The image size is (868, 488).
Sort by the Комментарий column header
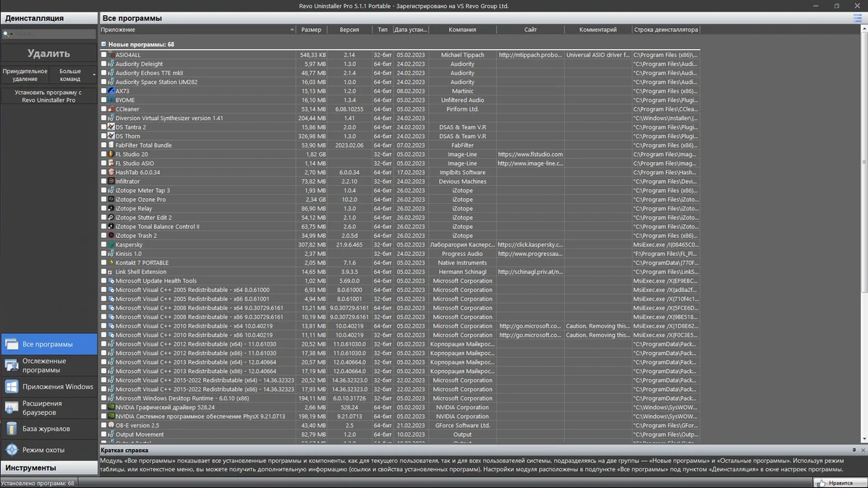[x=598, y=30]
